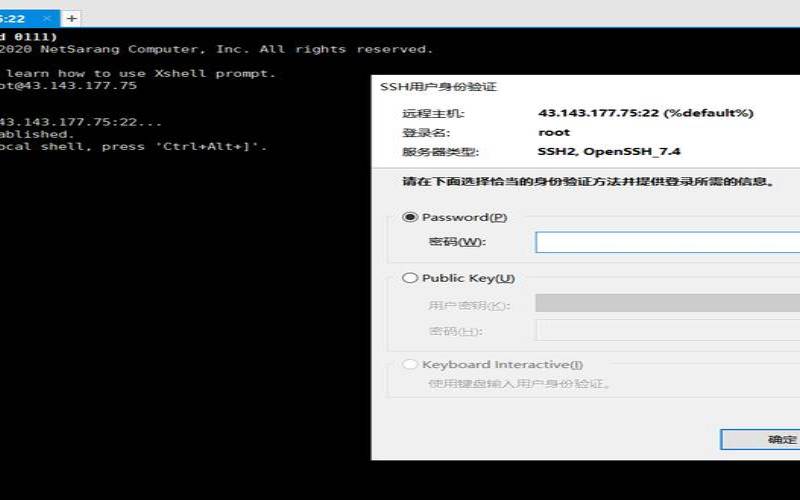The width and height of the screenshot is (800, 500).
Task: Close the session tab ending in :22
Action: click(47, 19)
